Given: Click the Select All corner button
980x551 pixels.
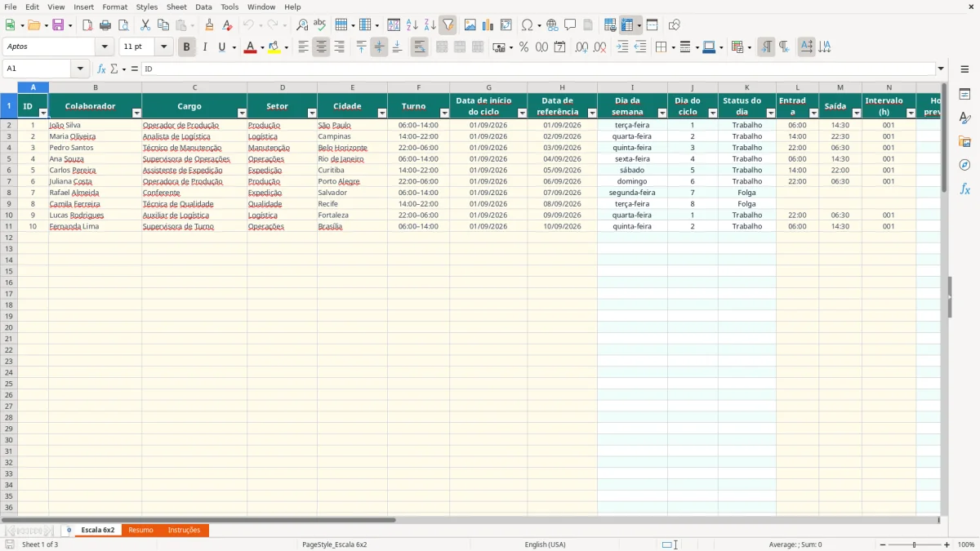Looking at the screenshot, I should coord(9,87).
